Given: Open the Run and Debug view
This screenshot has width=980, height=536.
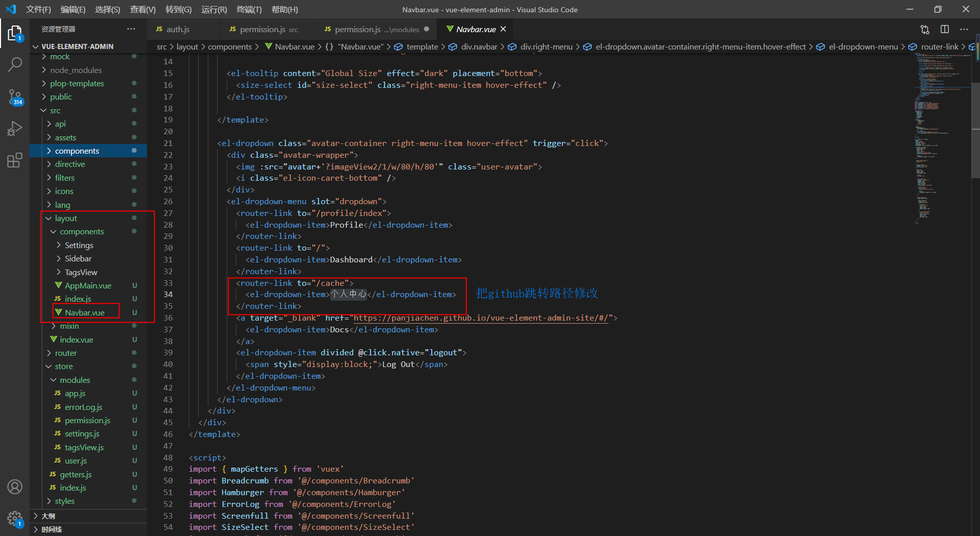Looking at the screenshot, I should (x=15, y=128).
